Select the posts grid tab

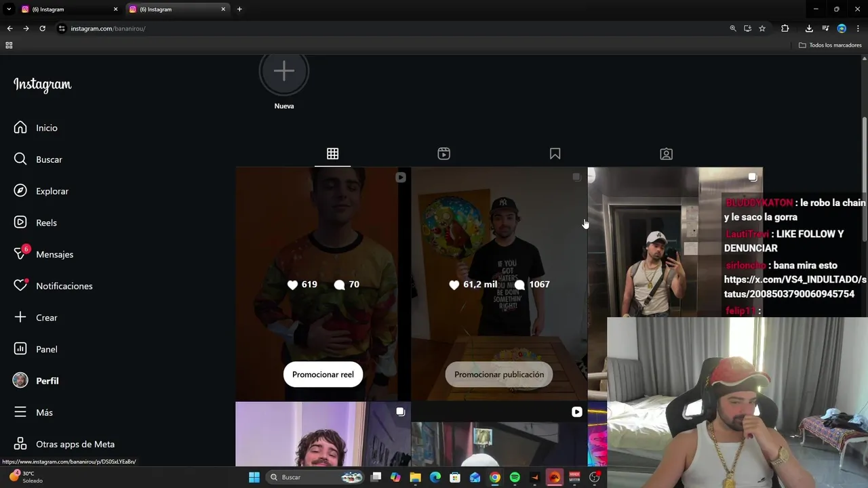(x=332, y=154)
